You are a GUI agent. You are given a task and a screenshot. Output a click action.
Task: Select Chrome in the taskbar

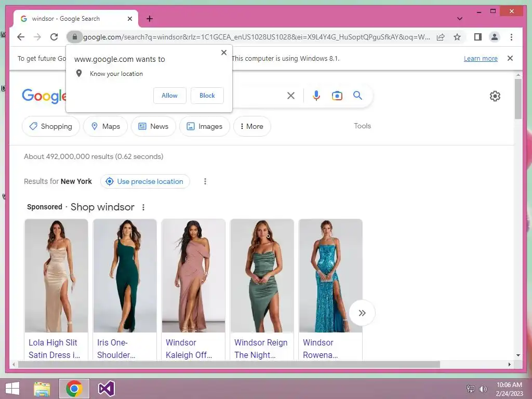pyautogui.click(x=74, y=389)
